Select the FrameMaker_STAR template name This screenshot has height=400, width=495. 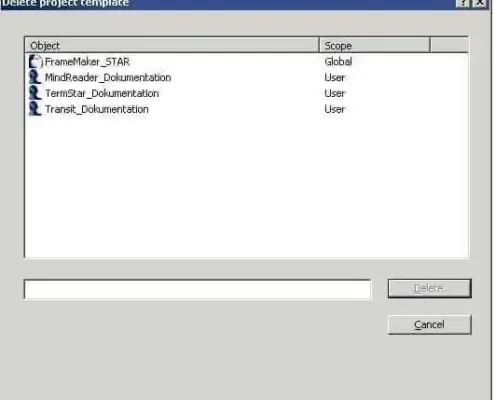pyautogui.click(x=87, y=62)
